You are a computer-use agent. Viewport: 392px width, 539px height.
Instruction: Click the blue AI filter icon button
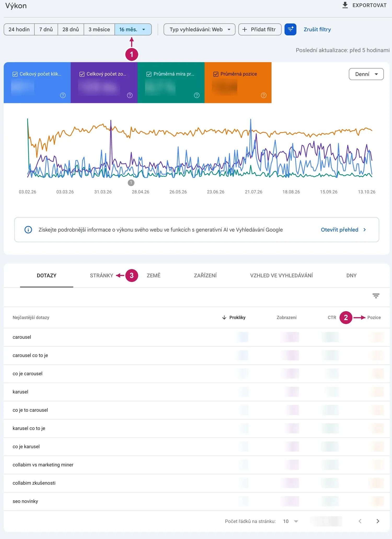[290, 29]
